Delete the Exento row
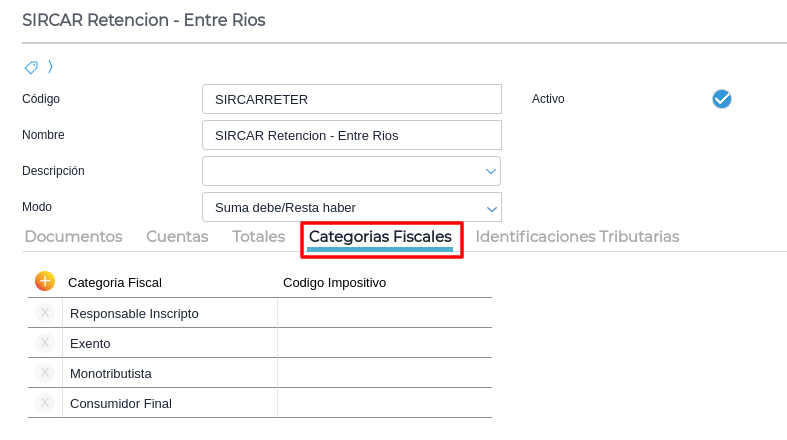The height and width of the screenshot is (440, 787). [45, 343]
